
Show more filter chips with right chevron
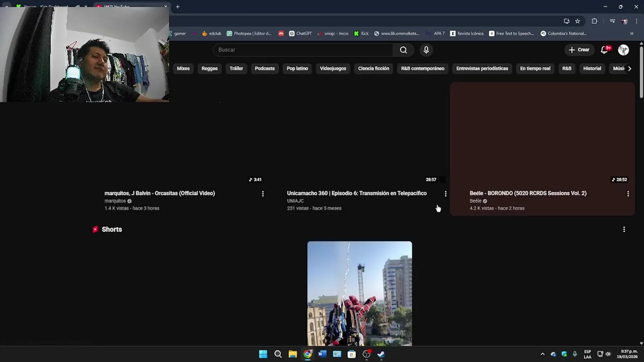coord(629,68)
